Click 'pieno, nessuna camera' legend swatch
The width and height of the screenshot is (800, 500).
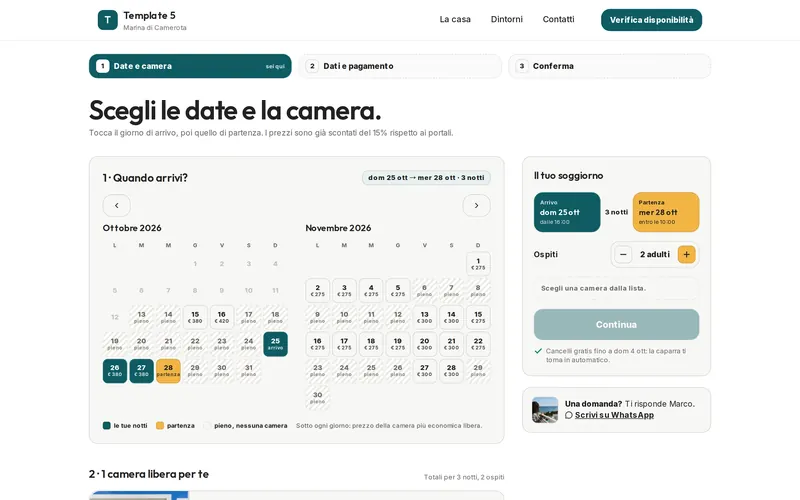point(207,426)
